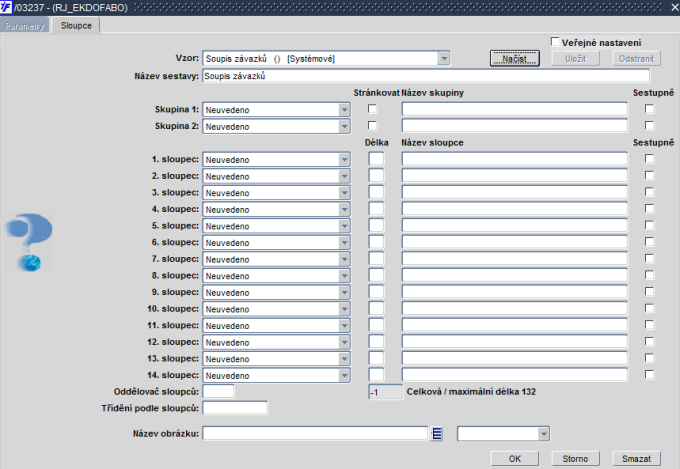Open the 6. sloupec dropdown
Image resolution: width=680 pixels, height=469 pixels.
[x=344, y=243]
